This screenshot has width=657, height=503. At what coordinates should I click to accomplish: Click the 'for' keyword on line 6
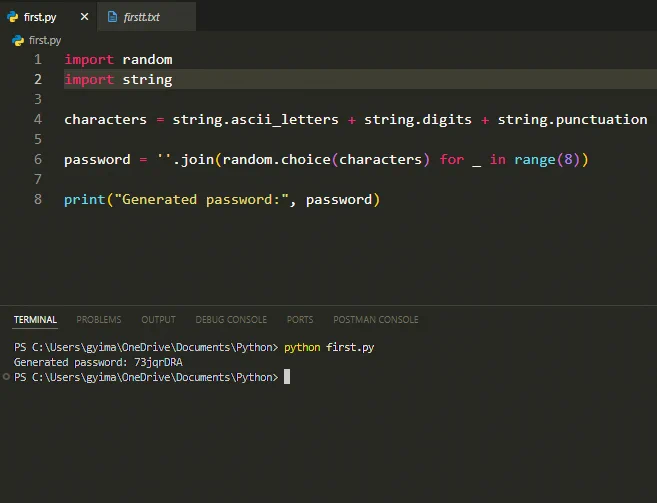452,159
